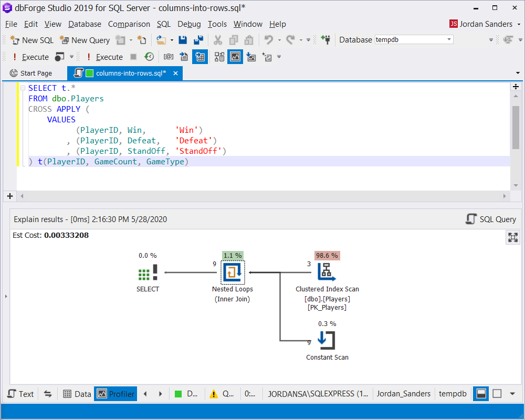Click the editor vertical scrollbar thumb
The width and height of the screenshot is (525, 420).
[516, 127]
